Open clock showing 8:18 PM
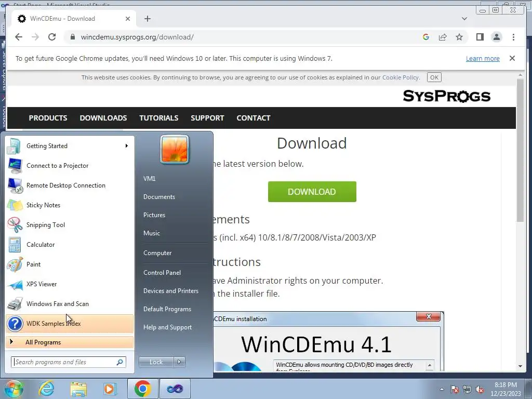Image resolution: width=532 pixels, height=399 pixels. pos(506,389)
